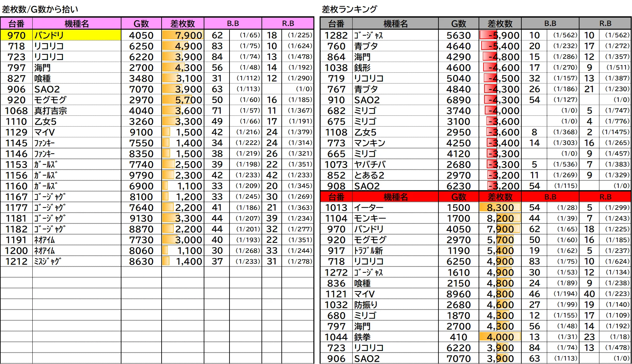The image size is (632, 364).
Task: Select machine number 908
Action: point(336,186)
